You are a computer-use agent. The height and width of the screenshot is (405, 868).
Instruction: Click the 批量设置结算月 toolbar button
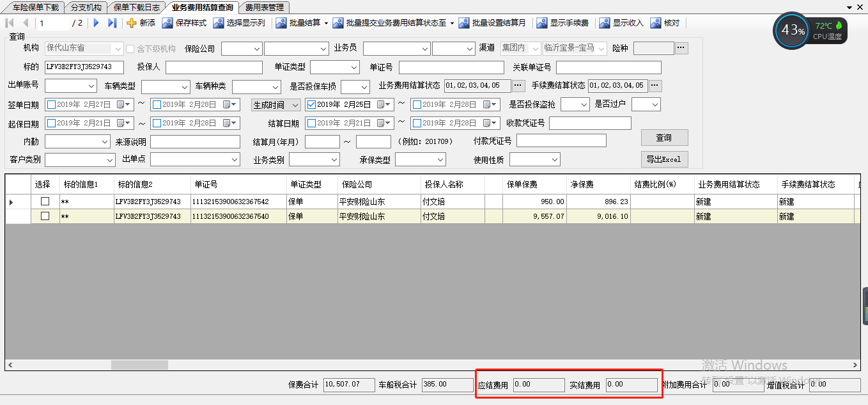(492, 23)
